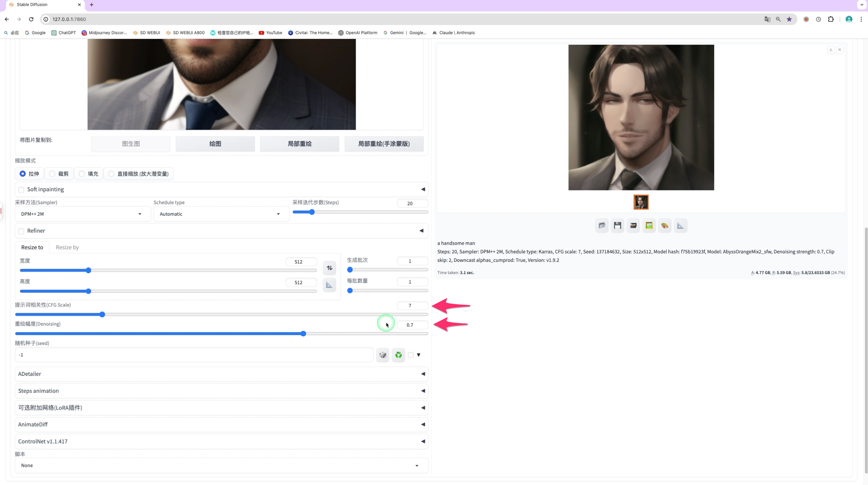Viewport: 868px width, 485px height.
Task: Expand the Refiner arrow
Action: pos(421,231)
